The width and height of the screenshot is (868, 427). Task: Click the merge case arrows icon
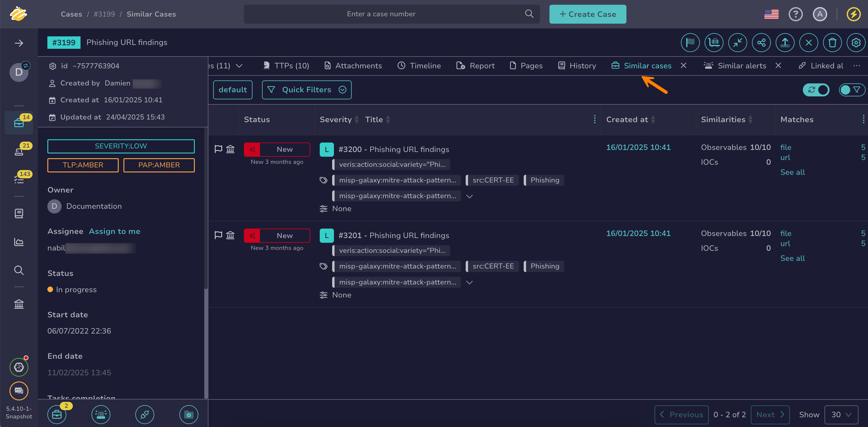point(738,42)
